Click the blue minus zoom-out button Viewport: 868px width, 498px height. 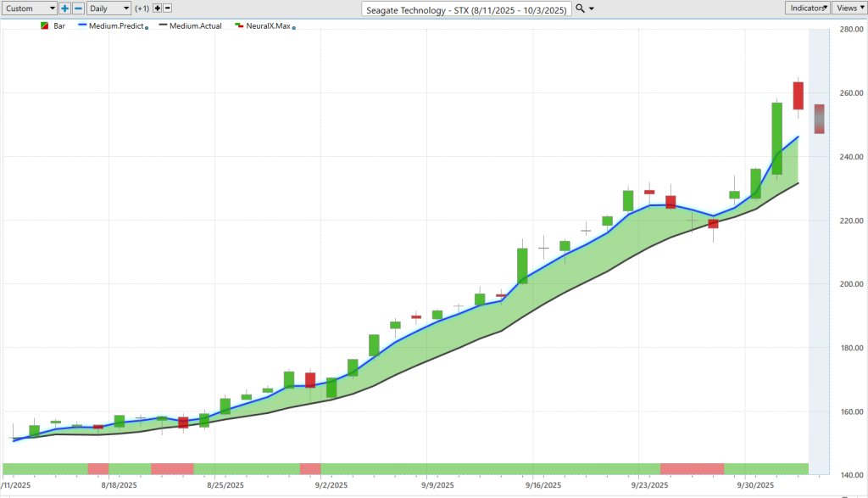tap(78, 8)
